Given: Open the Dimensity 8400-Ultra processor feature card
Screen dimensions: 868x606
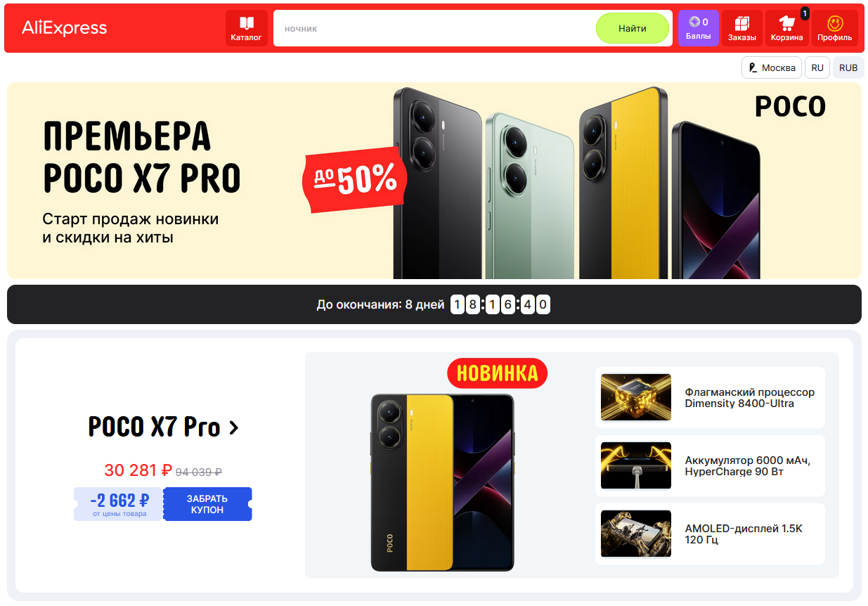Looking at the screenshot, I should [x=710, y=397].
